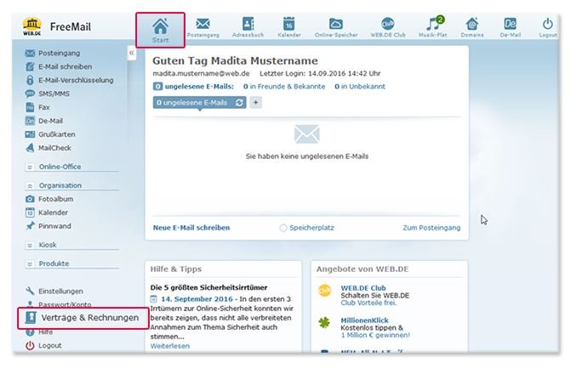588x374 pixels.
Task: Click 'ungelesene E-Mails:' link
Action: pyautogui.click(x=199, y=87)
